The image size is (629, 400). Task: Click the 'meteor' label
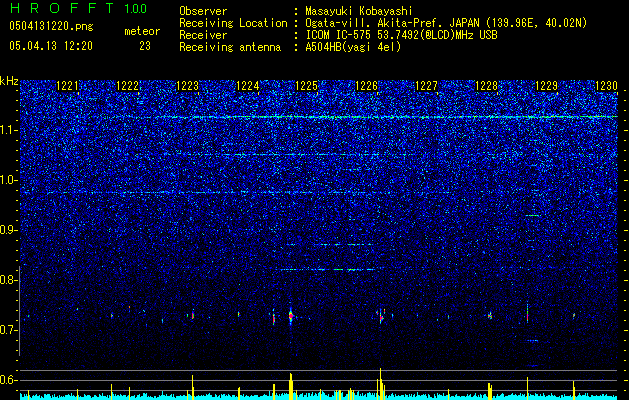click(142, 31)
